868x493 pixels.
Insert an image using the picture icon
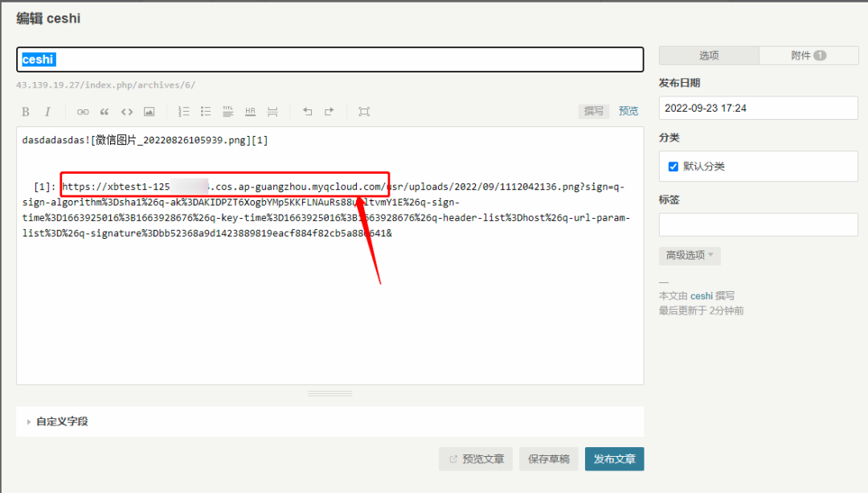click(x=149, y=112)
